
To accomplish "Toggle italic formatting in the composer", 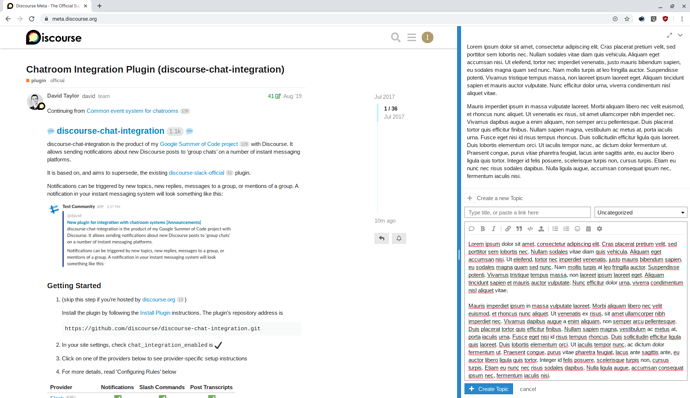I will coord(494,228).
